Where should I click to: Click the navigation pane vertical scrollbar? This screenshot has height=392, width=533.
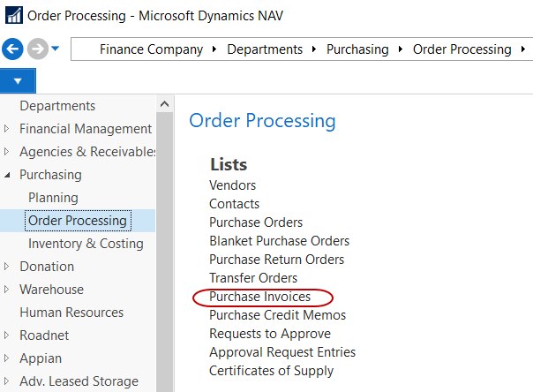point(164,247)
